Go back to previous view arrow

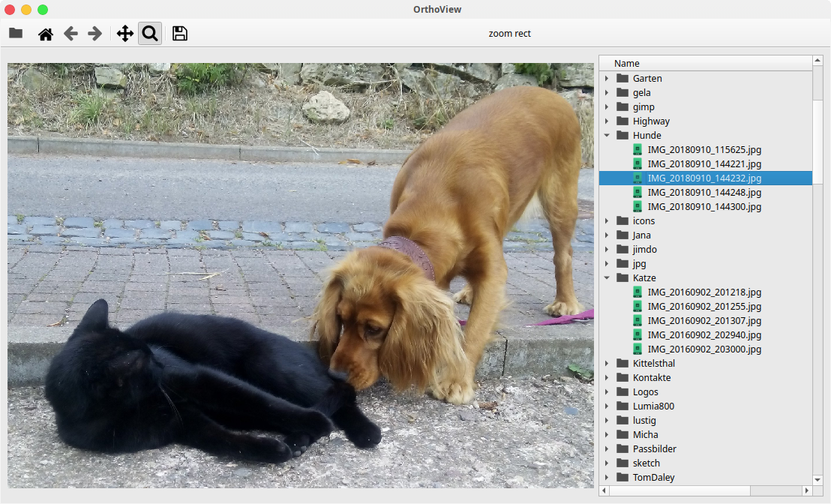[x=70, y=34]
